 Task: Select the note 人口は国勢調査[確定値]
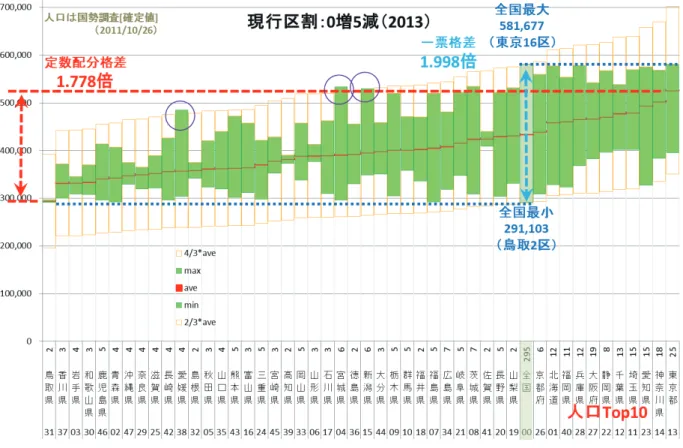[x=101, y=18]
